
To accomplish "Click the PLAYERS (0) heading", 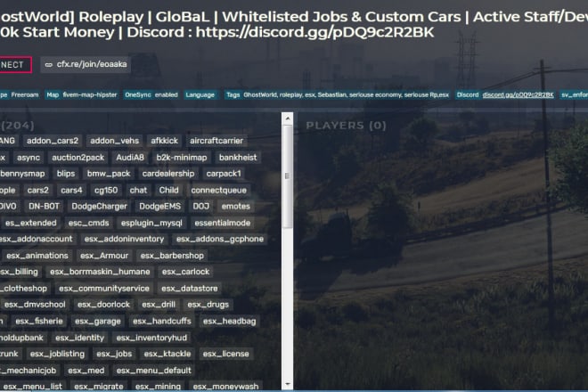I will pos(346,126).
